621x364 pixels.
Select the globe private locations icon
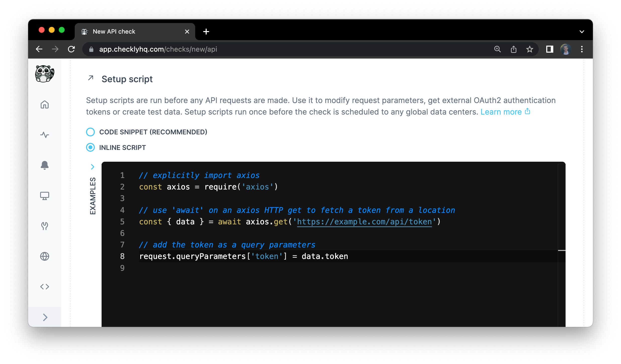(45, 256)
